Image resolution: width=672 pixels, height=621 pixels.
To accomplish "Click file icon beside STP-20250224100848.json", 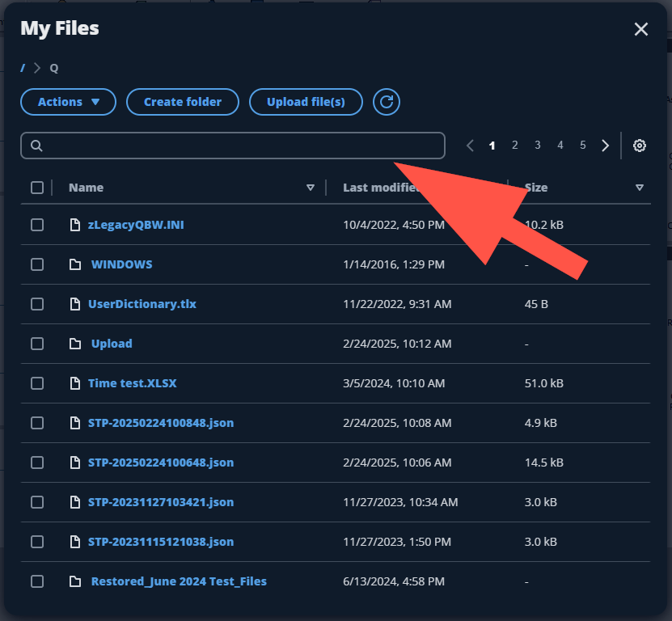I will pyautogui.click(x=75, y=423).
